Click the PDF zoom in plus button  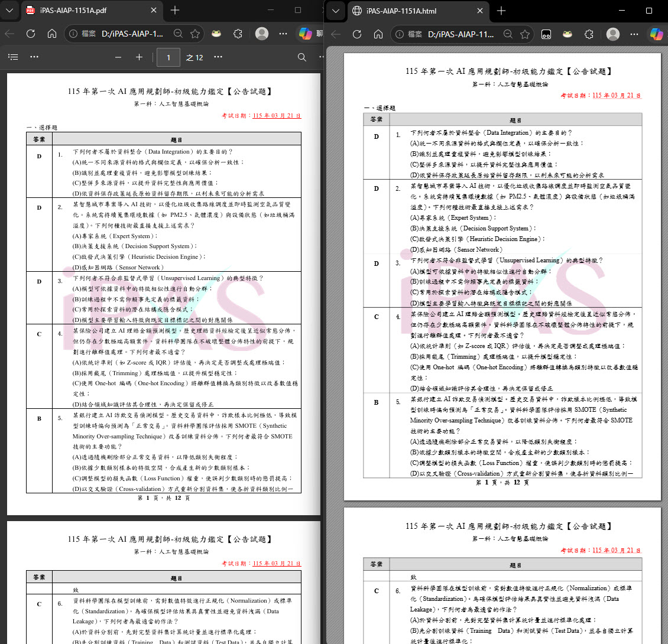(x=139, y=57)
